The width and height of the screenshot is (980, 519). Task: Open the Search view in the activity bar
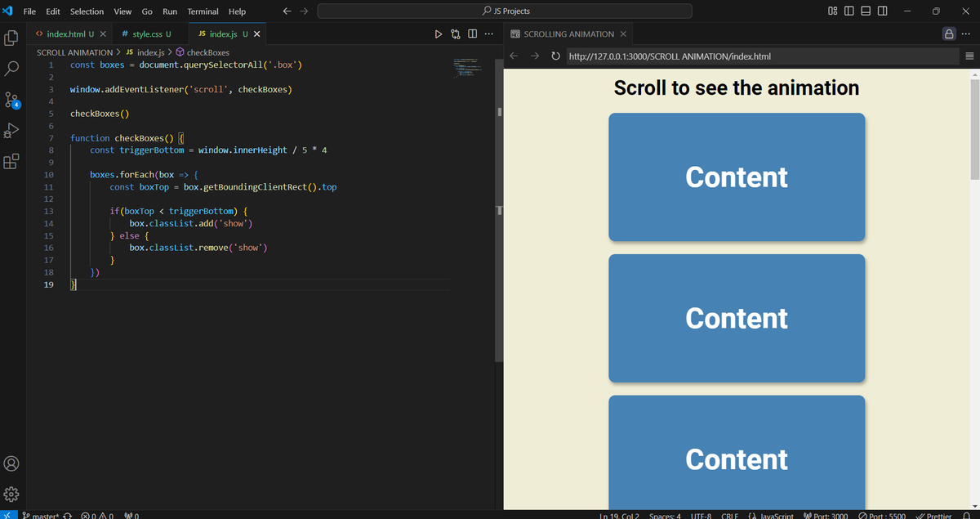tap(11, 69)
